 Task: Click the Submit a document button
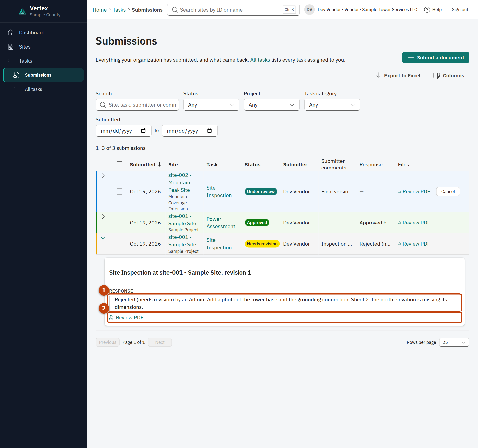tap(435, 58)
